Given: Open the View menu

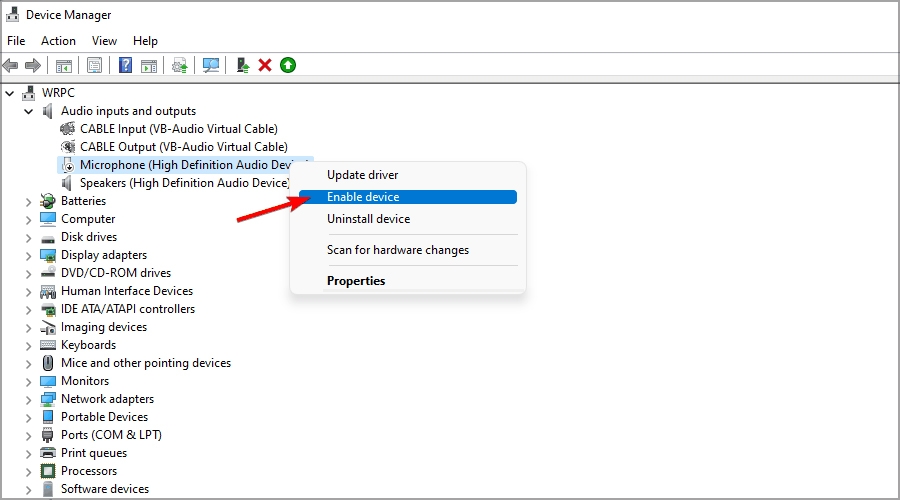Looking at the screenshot, I should pyautogui.click(x=104, y=41).
